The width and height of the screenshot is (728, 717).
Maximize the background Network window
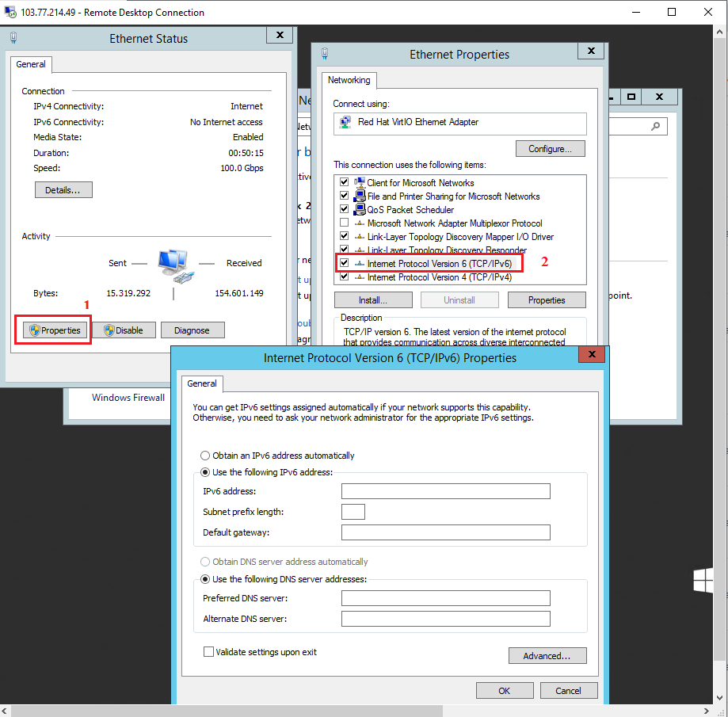[x=631, y=97]
